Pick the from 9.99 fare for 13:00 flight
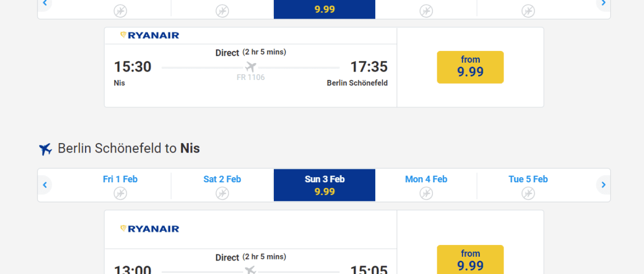Screen dimensions: 644x274 tap(470, 259)
